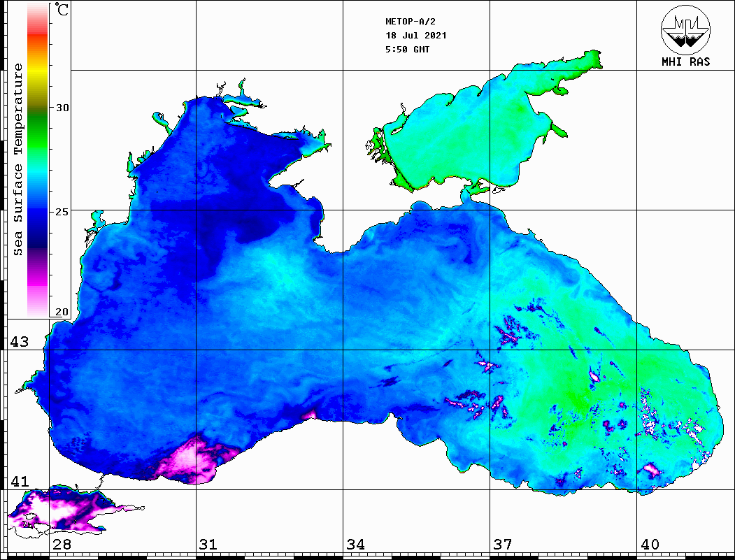735x560 pixels.
Task: Click the longitude label 31
Action: point(208,545)
